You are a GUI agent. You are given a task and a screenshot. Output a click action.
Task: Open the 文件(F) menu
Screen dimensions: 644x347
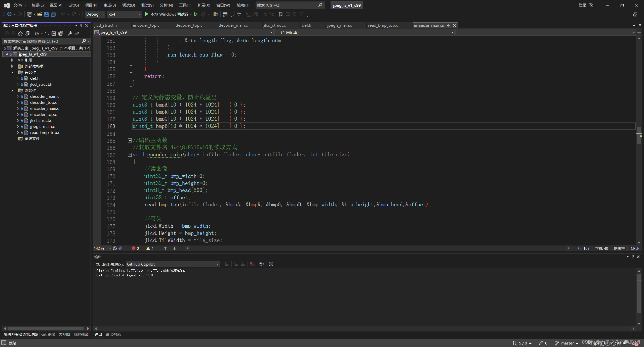19,5
